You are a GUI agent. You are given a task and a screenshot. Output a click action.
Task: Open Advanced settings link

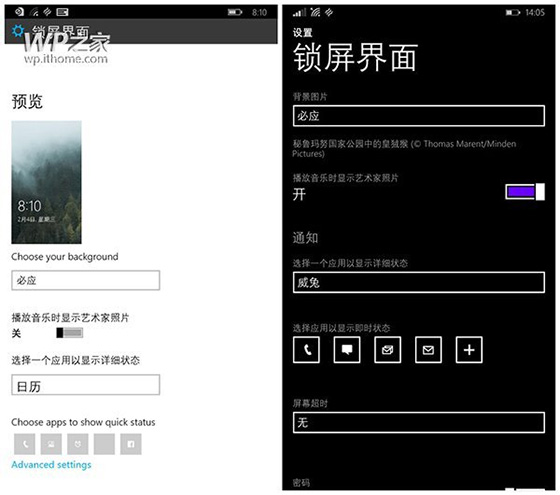[51, 465]
